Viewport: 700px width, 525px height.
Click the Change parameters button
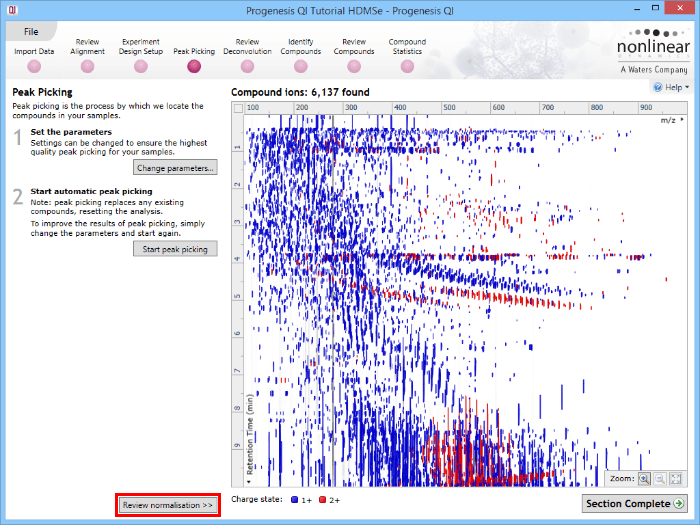[175, 168]
